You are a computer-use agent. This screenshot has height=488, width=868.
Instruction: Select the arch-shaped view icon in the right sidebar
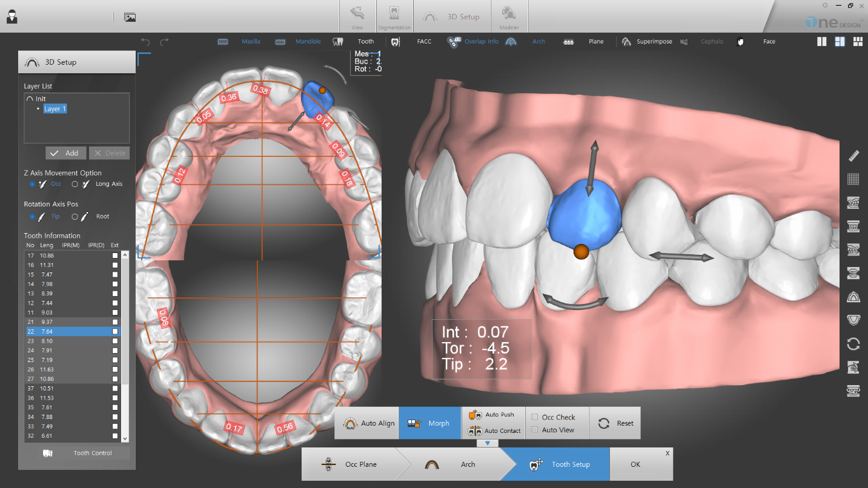tap(853, 297)
